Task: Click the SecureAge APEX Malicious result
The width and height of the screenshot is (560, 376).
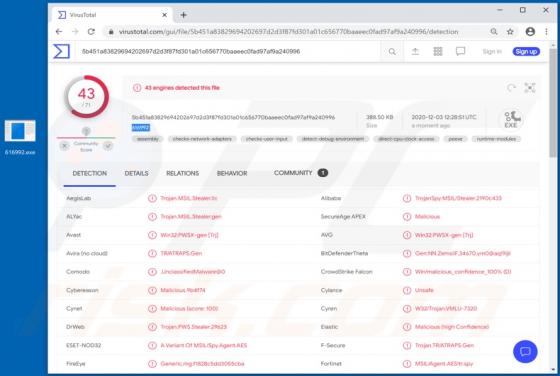Action: [427, 216]
